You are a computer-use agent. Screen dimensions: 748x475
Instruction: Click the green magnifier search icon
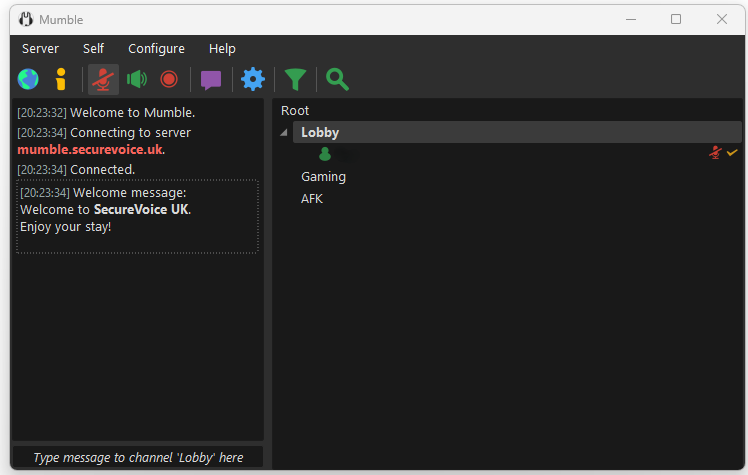(337, 79)
